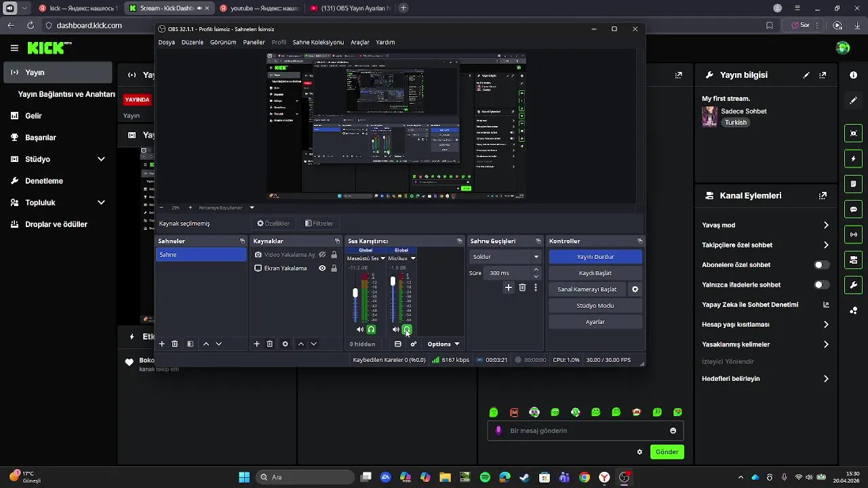This screenshot has width=868, height=488.
Task: Show the hidden Video Yakalama Aygıtı source
Action: [322, 256]
